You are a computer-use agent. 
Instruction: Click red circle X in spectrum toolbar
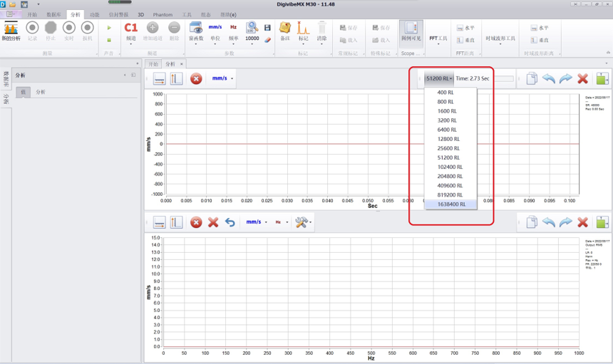coord(196,222)
